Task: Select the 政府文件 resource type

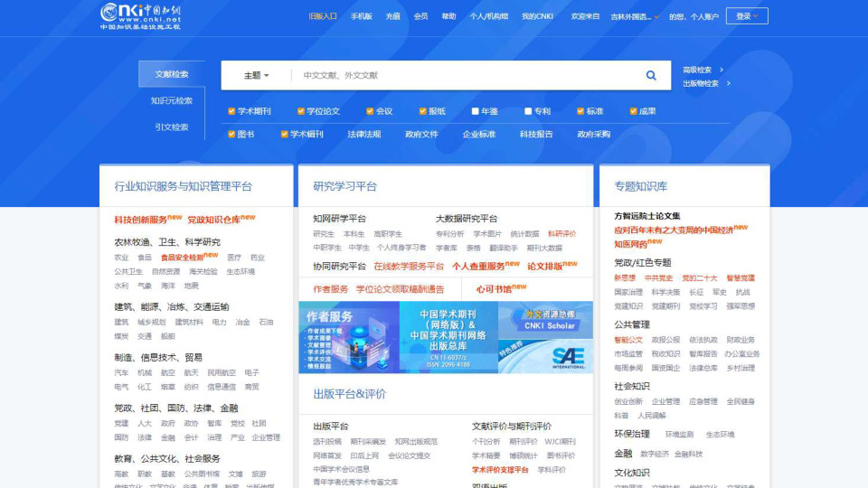Action: point(421,134)
